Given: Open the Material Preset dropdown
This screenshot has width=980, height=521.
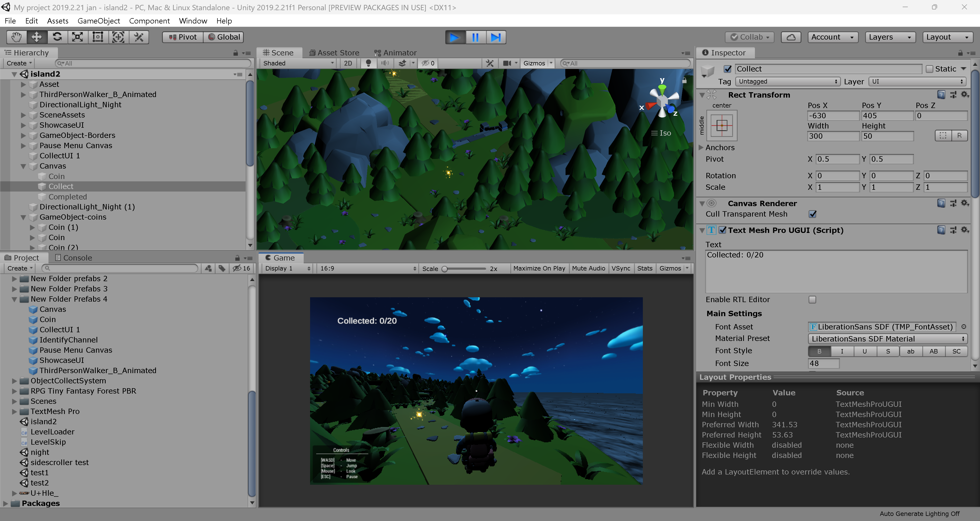Looking at the screenshot, I should tap(887, 339).
